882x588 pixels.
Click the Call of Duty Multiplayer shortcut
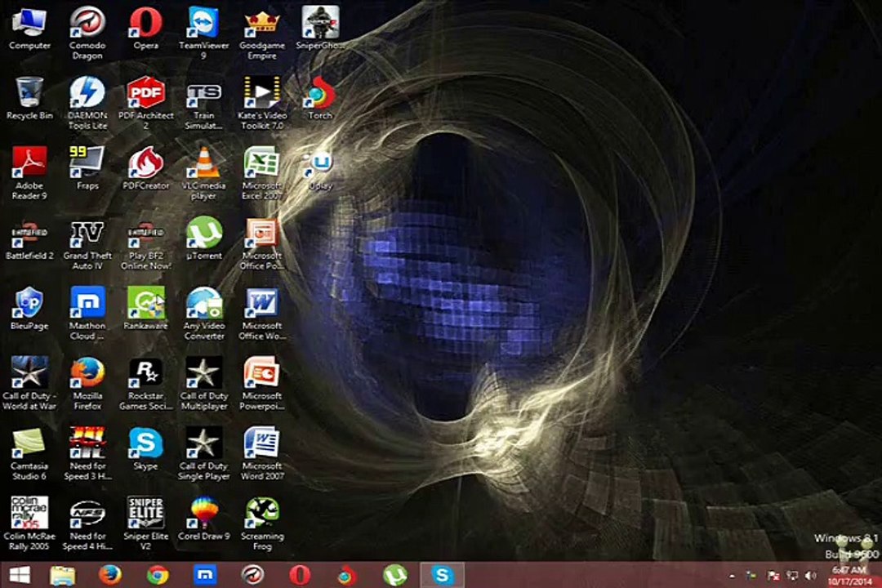click(203, 384)
